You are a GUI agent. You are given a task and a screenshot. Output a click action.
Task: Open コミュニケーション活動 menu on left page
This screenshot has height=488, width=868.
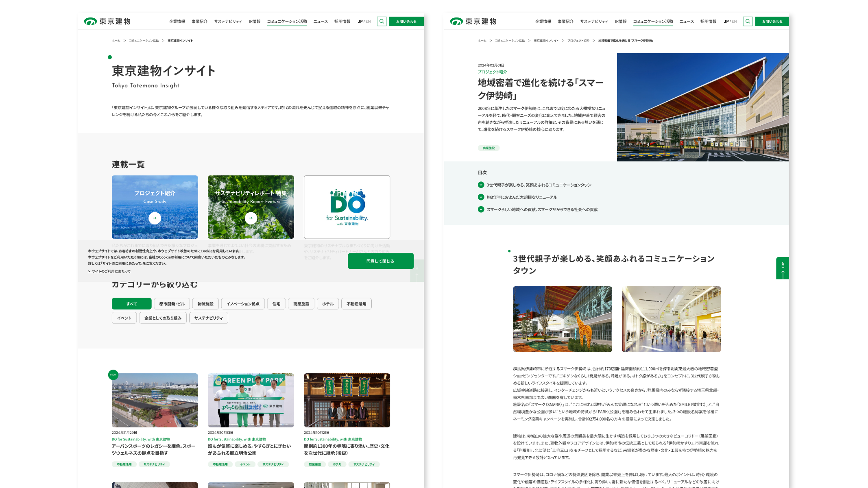tap(287, 22)
